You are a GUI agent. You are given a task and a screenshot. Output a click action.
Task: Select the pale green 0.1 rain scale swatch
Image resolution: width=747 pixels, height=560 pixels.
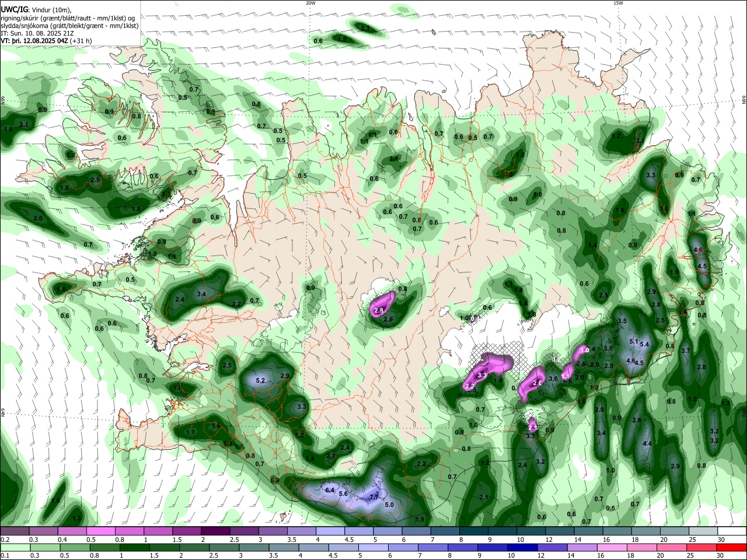pos(14,547)
